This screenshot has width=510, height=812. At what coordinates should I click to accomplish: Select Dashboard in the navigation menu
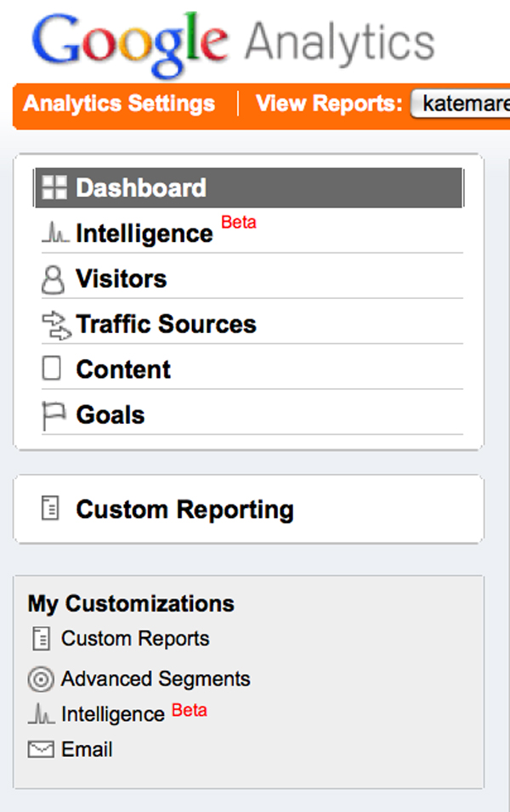[x=141, y=188]
